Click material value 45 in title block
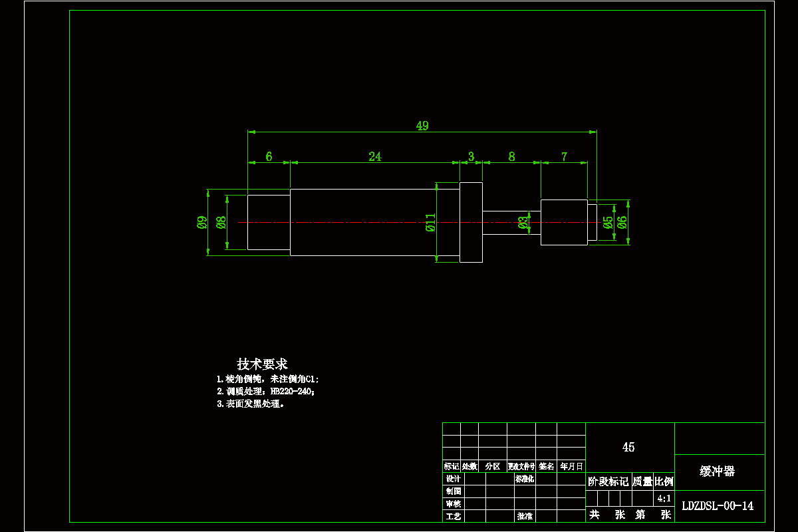 [628, 448]
